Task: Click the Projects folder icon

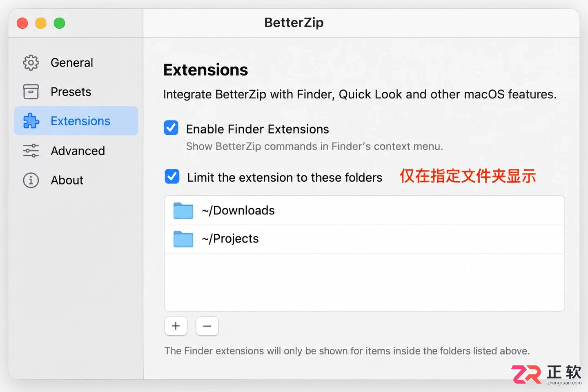Action: click(183, 239)
